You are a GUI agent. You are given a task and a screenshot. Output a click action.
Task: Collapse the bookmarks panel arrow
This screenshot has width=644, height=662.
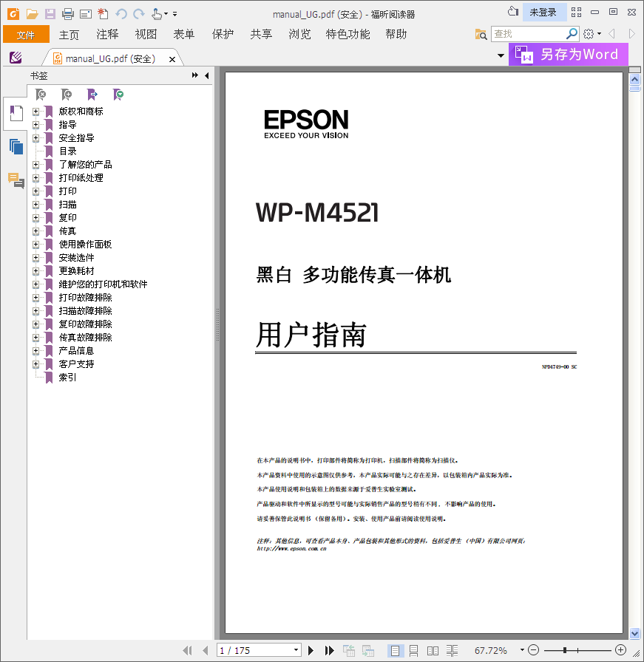[x=206, y=75]
